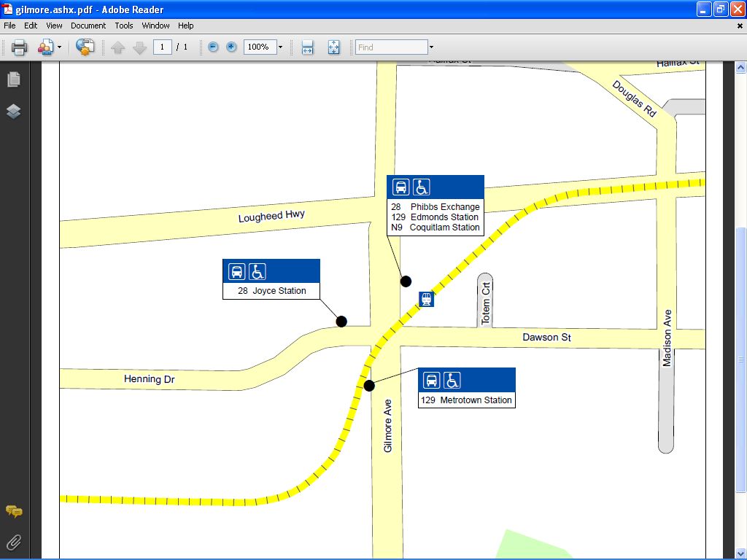Open the Help menu
Viewport: 747px width, 560px height.
tap(186, 26)
